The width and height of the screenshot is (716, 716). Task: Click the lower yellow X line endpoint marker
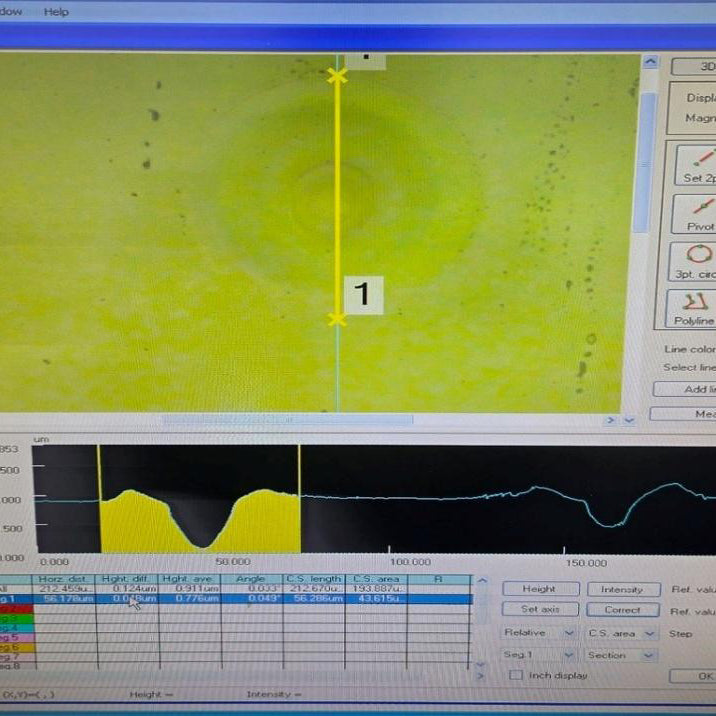(337, 319)
